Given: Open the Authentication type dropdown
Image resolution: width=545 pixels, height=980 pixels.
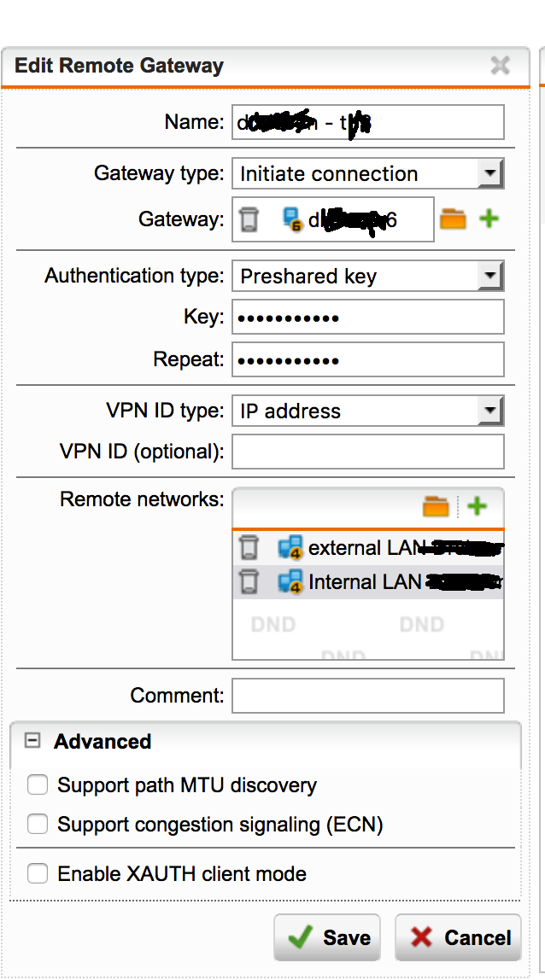Looking at the screenshot, I should click(489, 276).
